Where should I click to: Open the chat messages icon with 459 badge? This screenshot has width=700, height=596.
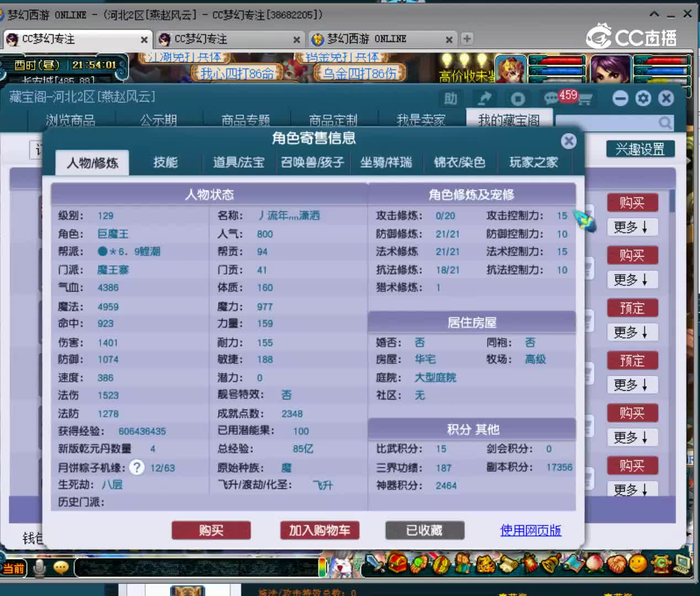[x=552, y=98]
